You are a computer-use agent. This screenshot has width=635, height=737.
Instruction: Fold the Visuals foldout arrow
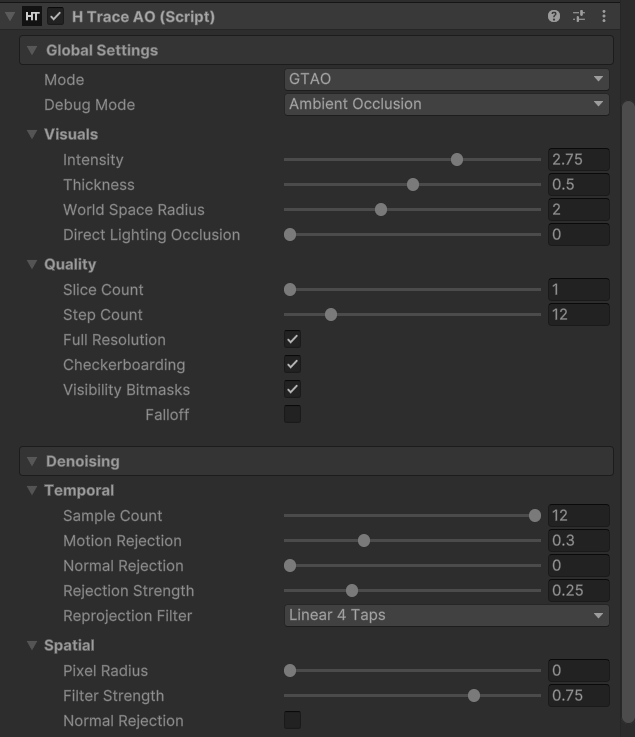(32, 134)
